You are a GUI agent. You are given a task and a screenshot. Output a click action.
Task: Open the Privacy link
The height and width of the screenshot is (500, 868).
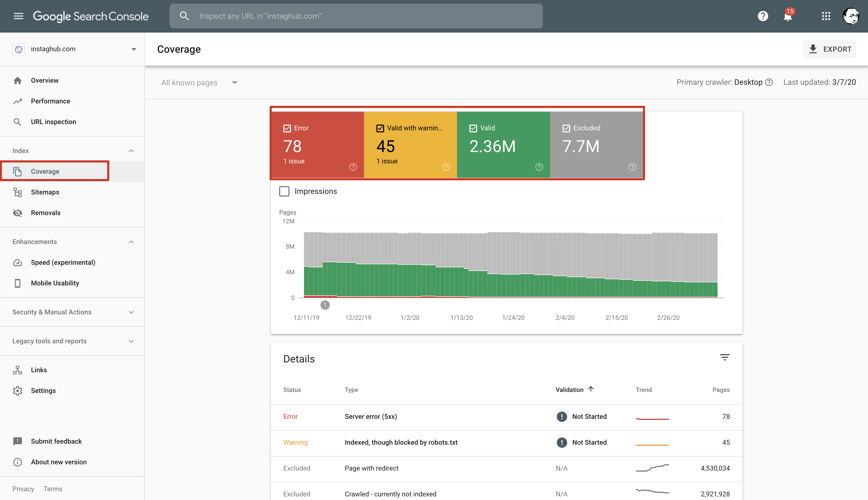click(23, 489)
